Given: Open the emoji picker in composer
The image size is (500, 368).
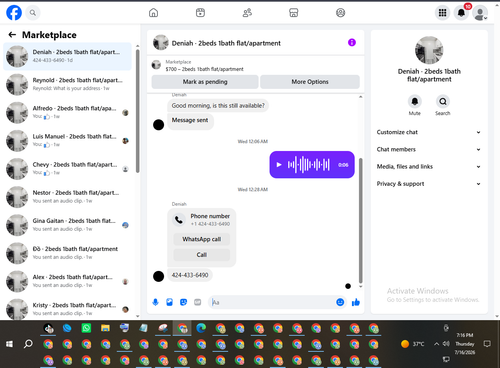Looking at the screenshot, I should click(340, 302).
